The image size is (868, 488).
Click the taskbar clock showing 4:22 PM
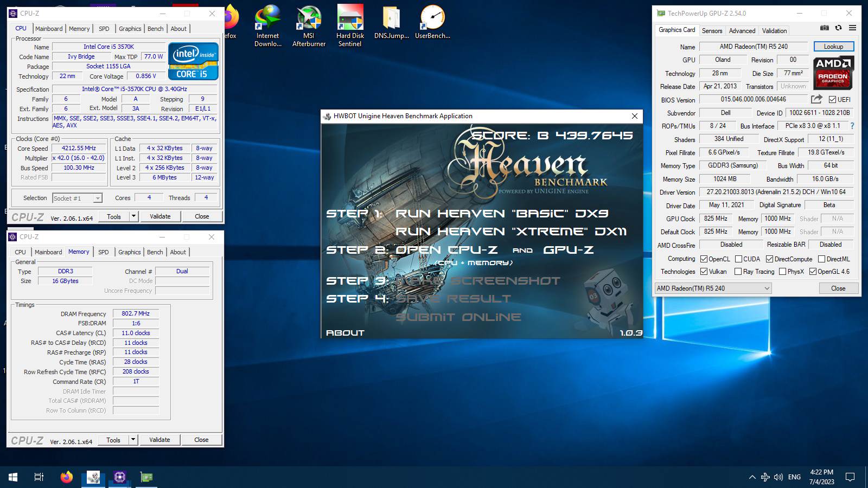tap(821, 477)
